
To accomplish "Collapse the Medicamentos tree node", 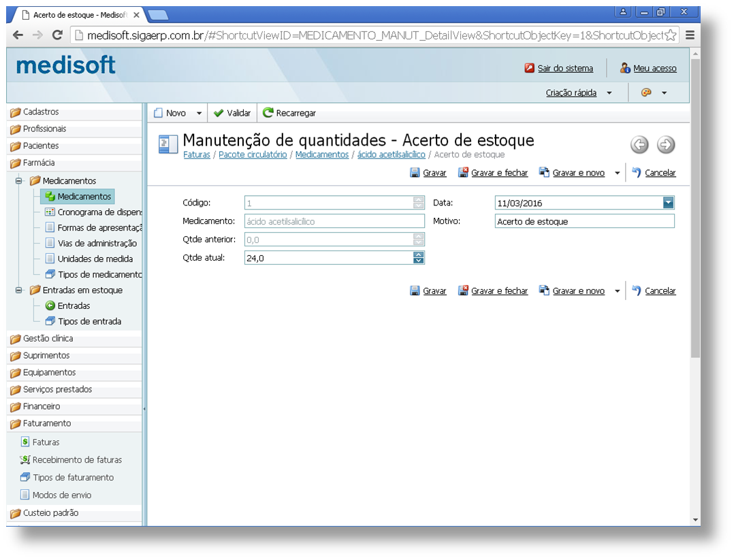I will point(19,180).
